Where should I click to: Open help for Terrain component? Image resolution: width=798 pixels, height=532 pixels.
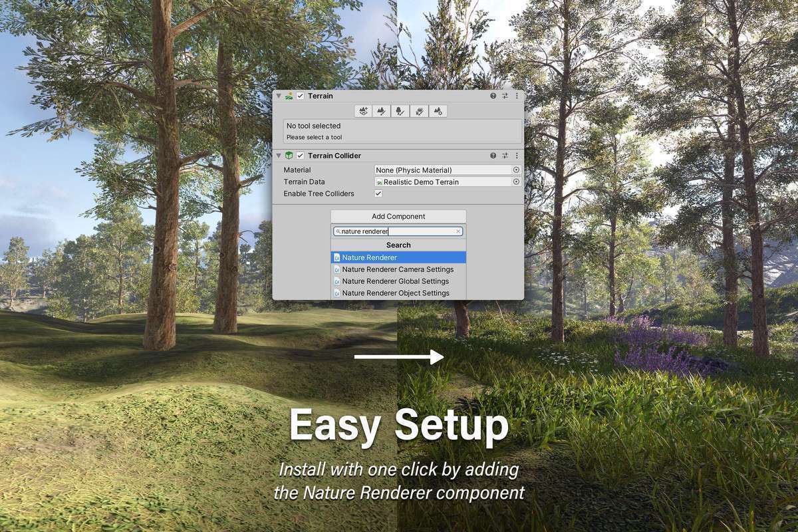493,96
